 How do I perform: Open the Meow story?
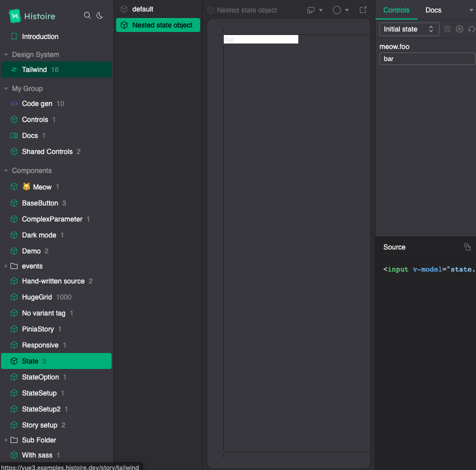point(56,187)
